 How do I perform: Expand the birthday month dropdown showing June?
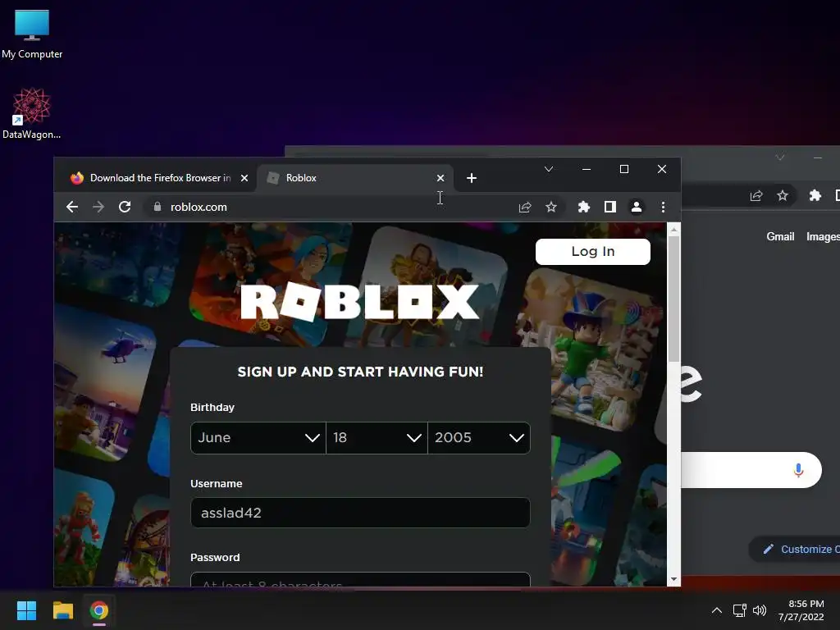tap(258, 438)
